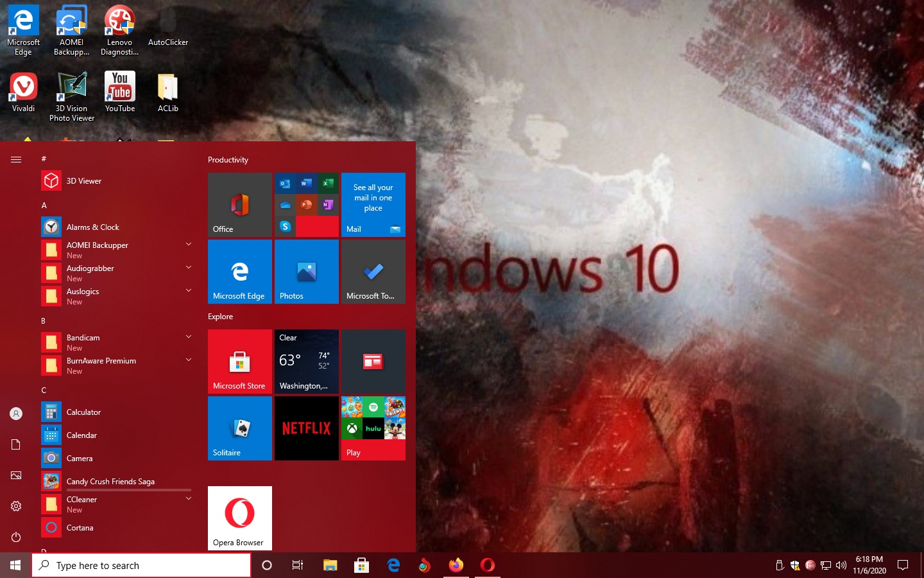Launch Alarms & Clock from app list
924x578 pixels.
[x=116, y=227]
